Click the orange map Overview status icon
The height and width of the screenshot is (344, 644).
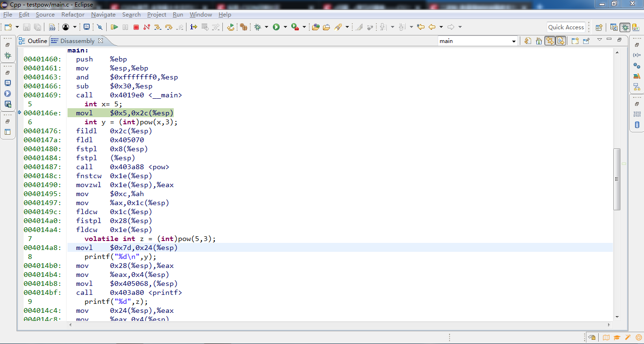pyautogui.click(x=606, y=337)
